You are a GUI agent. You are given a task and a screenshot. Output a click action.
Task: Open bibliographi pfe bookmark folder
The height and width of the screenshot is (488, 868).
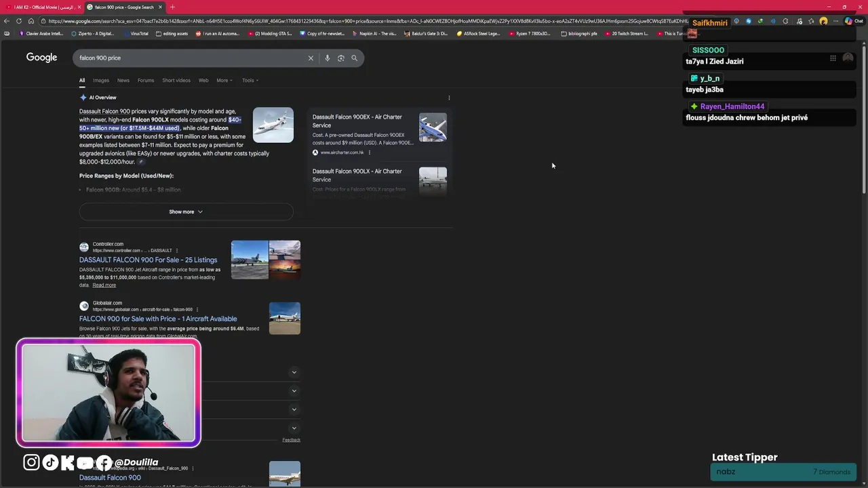[579, 33]
